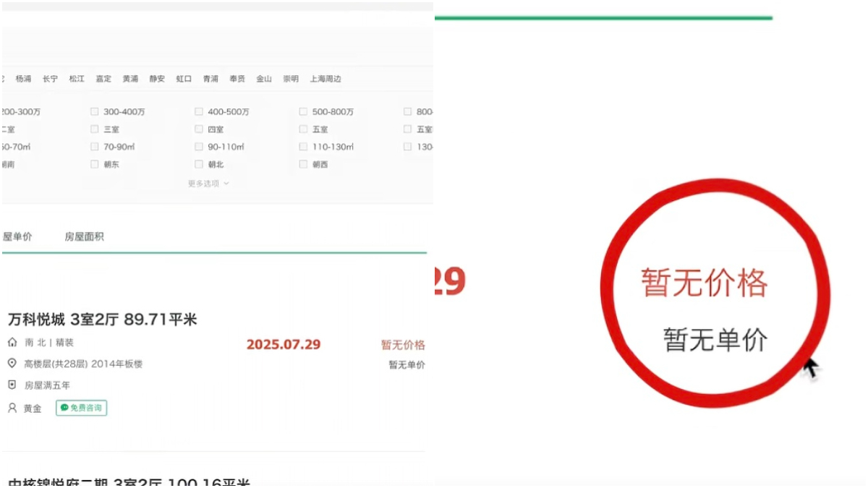Select the 上海周边 district link

(325, 79)
